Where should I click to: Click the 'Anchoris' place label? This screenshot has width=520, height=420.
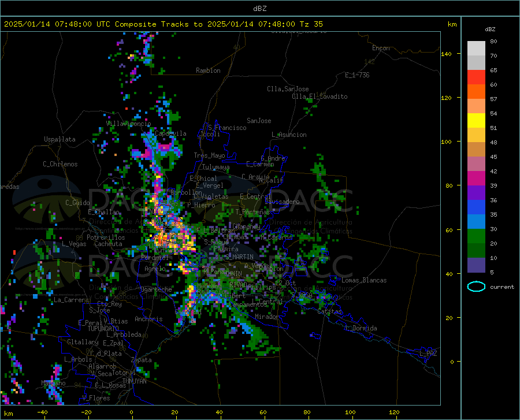click(148, 319)
